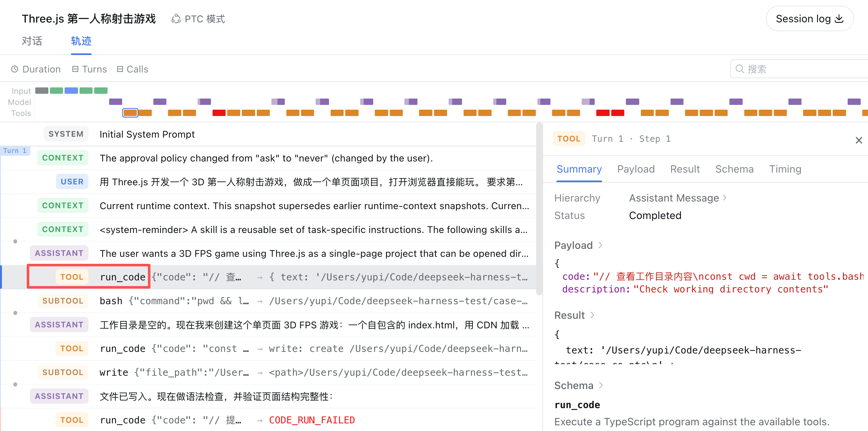
Task: Click the Turns filter
Action: pyautogui.click(x=89, y=69)
